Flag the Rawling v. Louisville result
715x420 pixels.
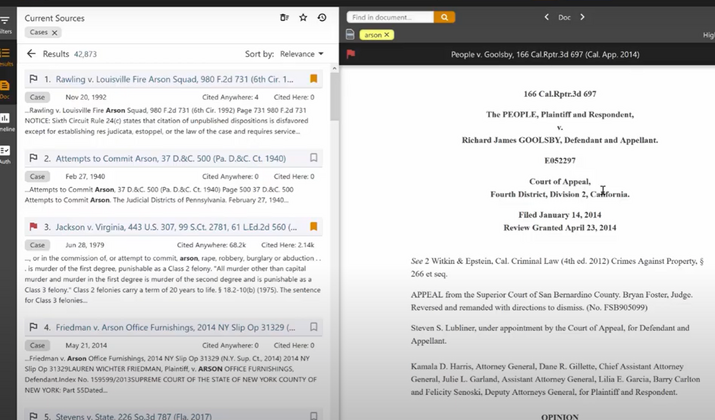coord(33,79)
